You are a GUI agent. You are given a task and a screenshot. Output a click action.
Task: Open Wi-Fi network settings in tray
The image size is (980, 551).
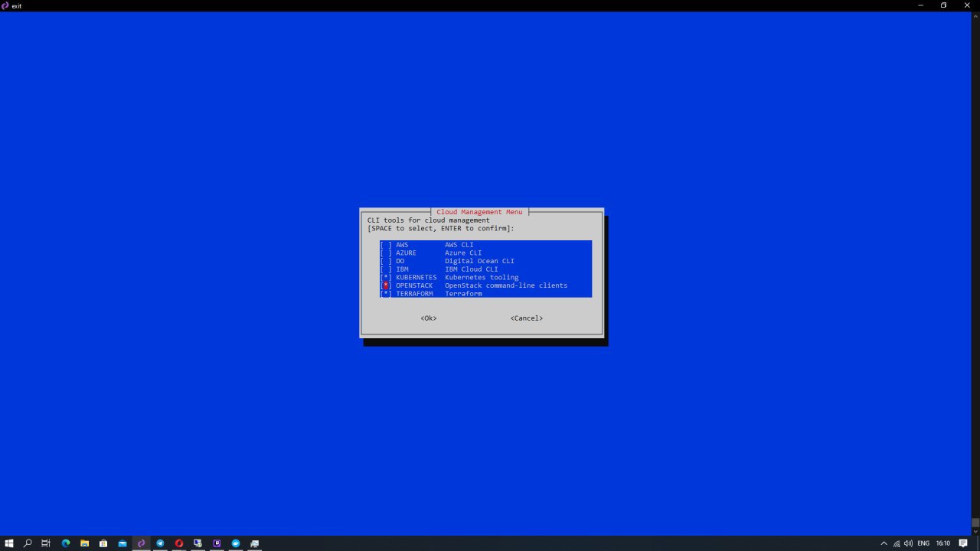coord(897,543)
